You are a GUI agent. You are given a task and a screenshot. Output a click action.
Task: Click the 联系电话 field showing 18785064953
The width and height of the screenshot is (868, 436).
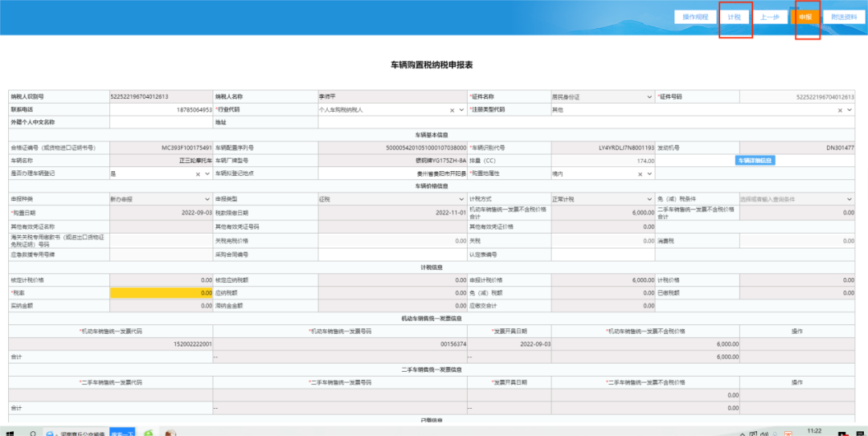(161, 109)
